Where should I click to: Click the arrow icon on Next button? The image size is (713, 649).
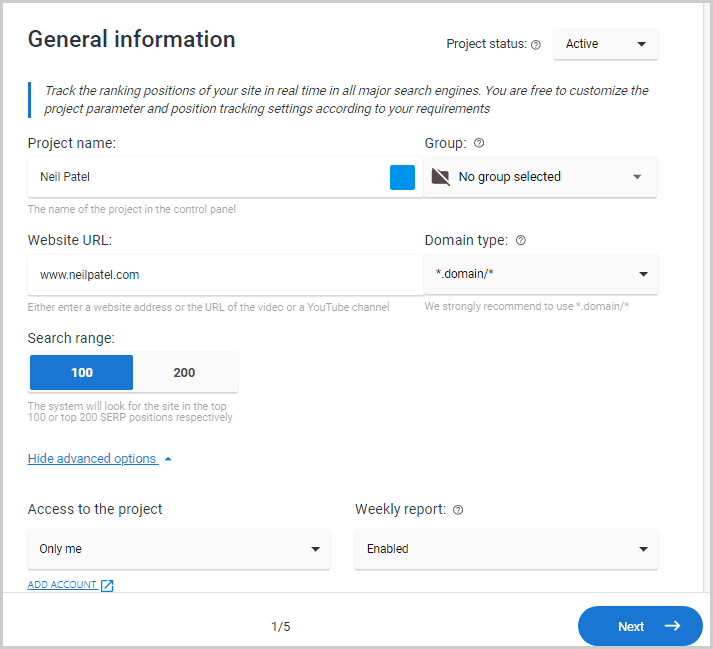(672, 626)
